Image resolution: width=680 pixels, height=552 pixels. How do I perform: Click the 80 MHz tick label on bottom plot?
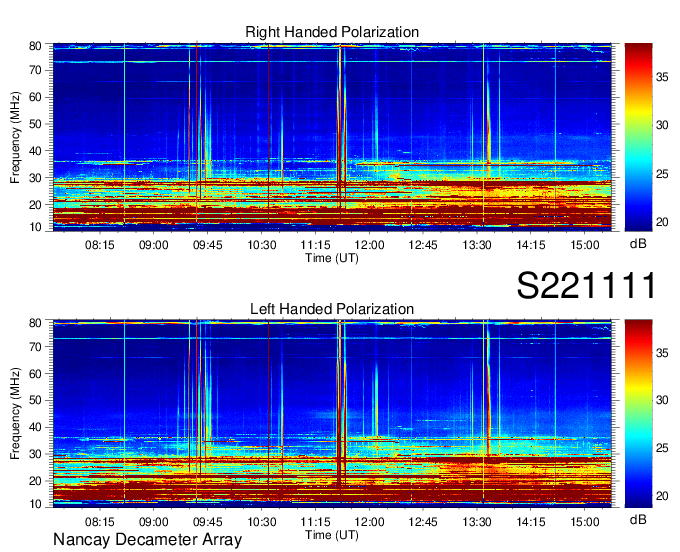pos(35,323)
